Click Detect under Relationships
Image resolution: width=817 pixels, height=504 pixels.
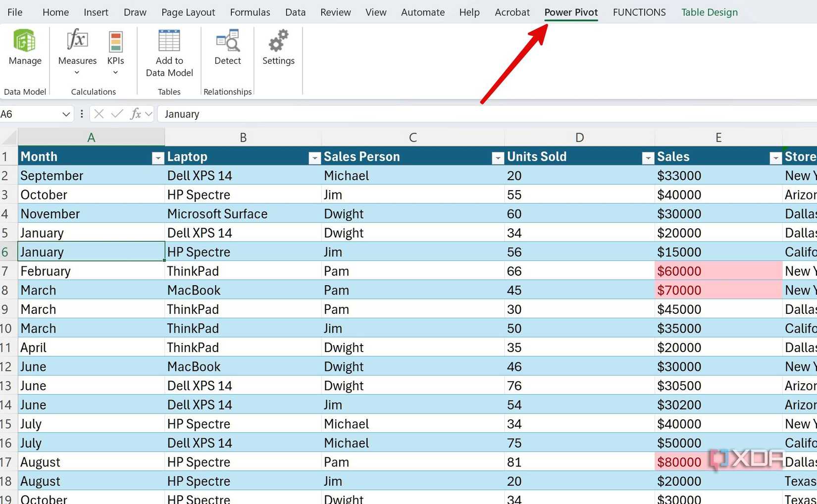click(x=227, y=47)
